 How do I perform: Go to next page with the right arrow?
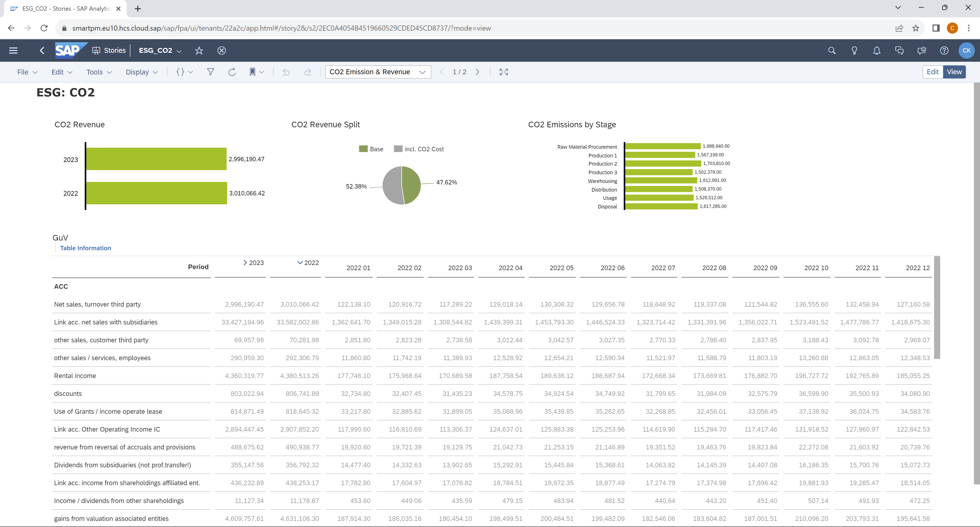point(478,72)
